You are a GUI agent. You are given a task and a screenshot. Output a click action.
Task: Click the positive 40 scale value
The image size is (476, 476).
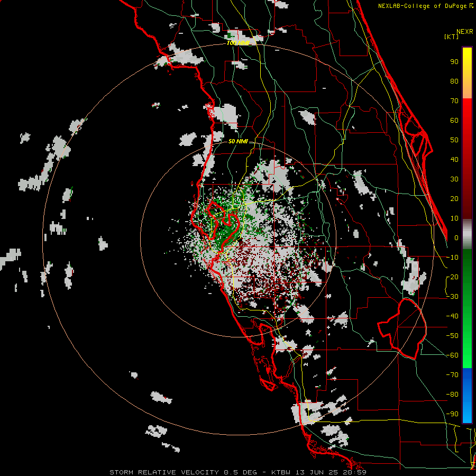[454, 159]
